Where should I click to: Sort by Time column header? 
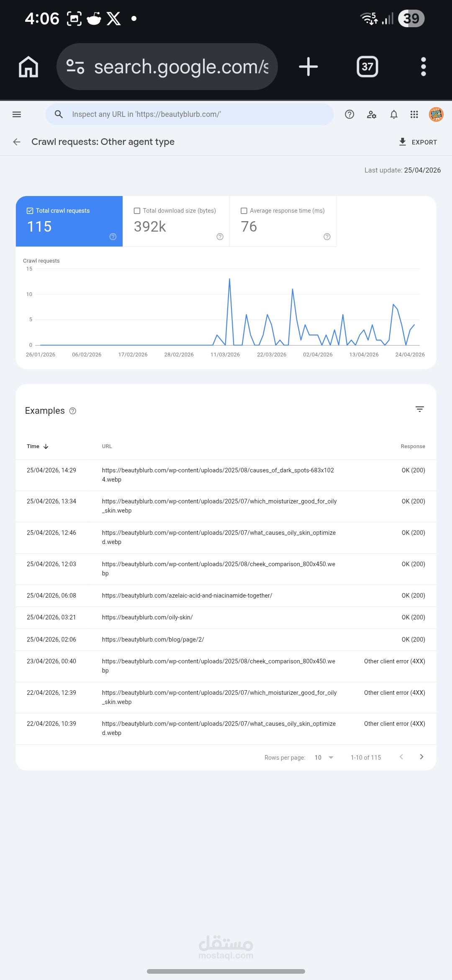(38, 446)
